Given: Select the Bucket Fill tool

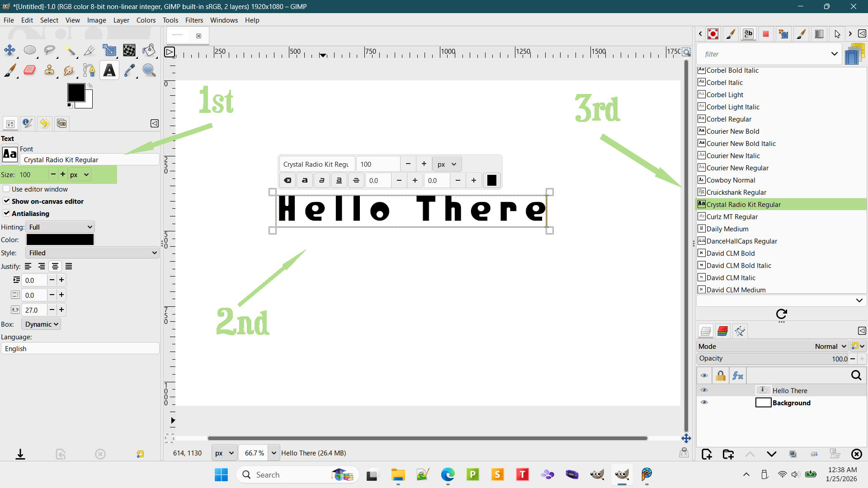Looking at the screenshot, I should [x=149, y=50].
